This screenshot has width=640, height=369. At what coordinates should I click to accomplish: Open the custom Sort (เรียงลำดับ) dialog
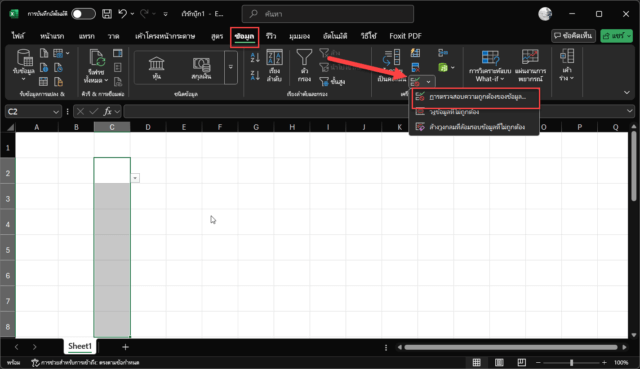click(x=274, y=66)
